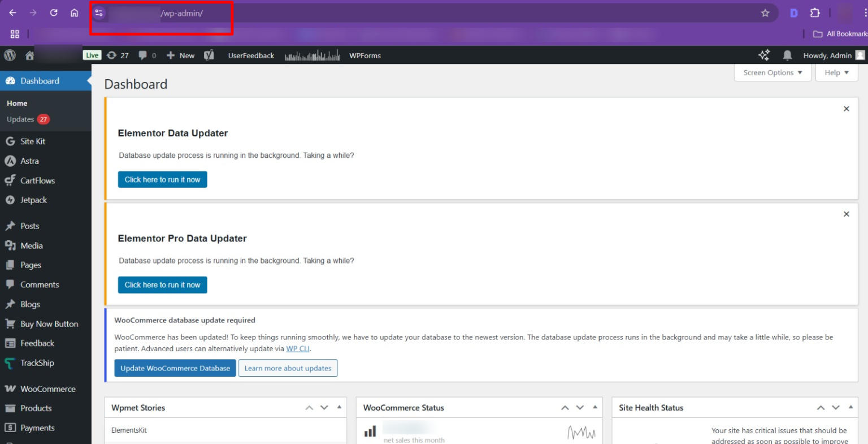Open the New content menu

[180, 55]
